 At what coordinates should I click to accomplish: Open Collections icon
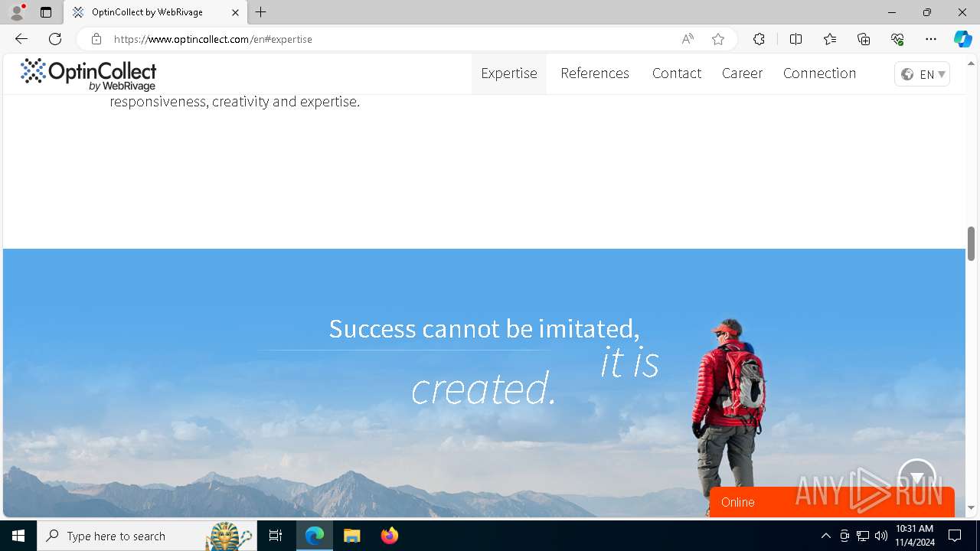tap(864, 39)
